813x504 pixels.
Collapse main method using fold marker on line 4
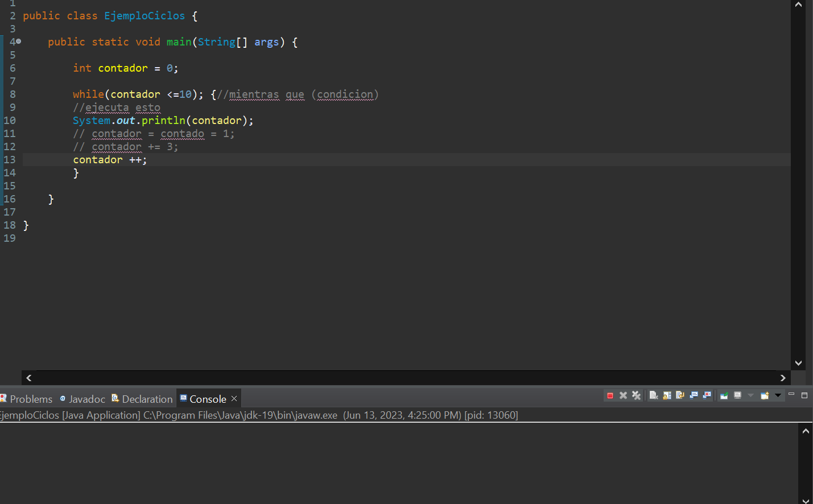coord(19,42)
